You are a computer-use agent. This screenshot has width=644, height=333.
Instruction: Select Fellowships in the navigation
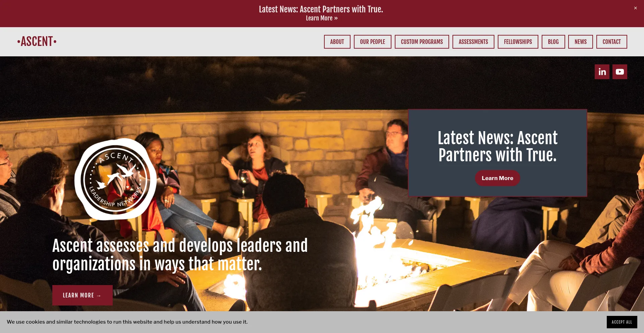pyautogui.click(x=518, y=42)
